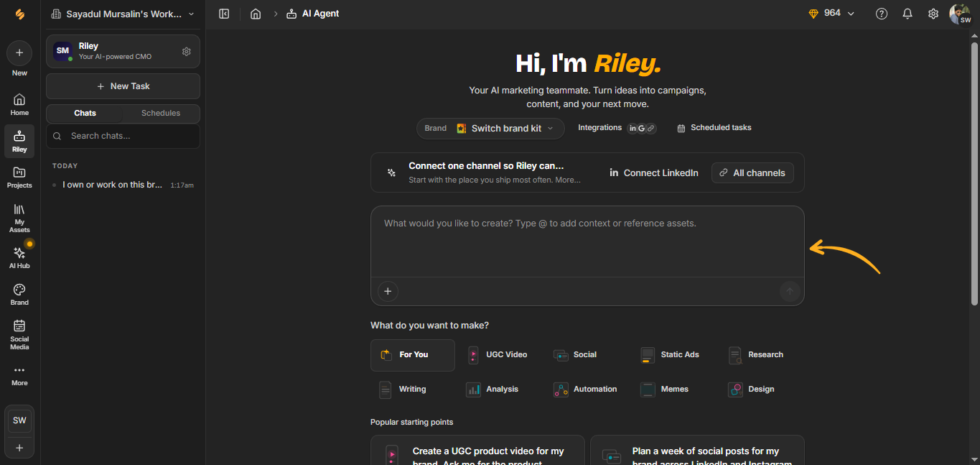
Task: Click the New plus icon in sidebar
Action: click(x=19, y=53)
